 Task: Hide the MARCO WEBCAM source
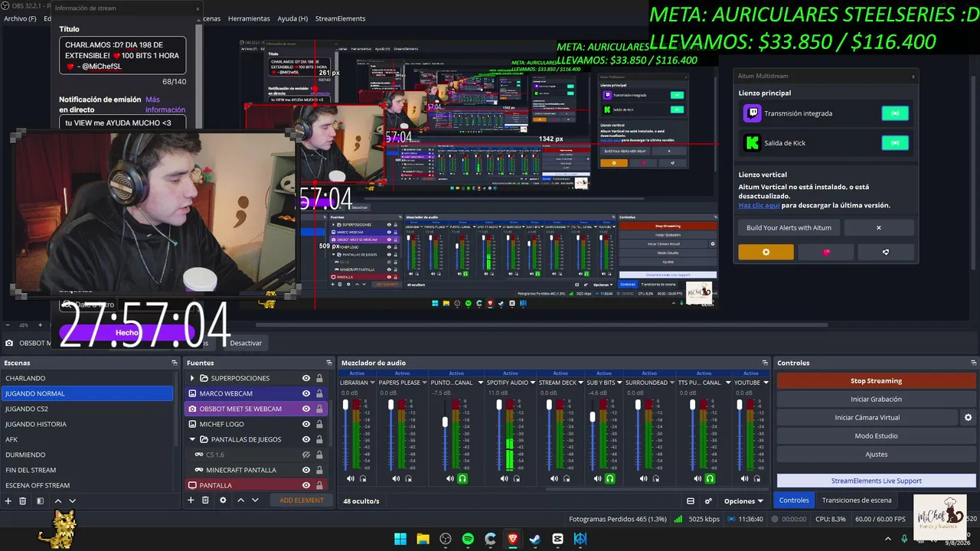306,393
